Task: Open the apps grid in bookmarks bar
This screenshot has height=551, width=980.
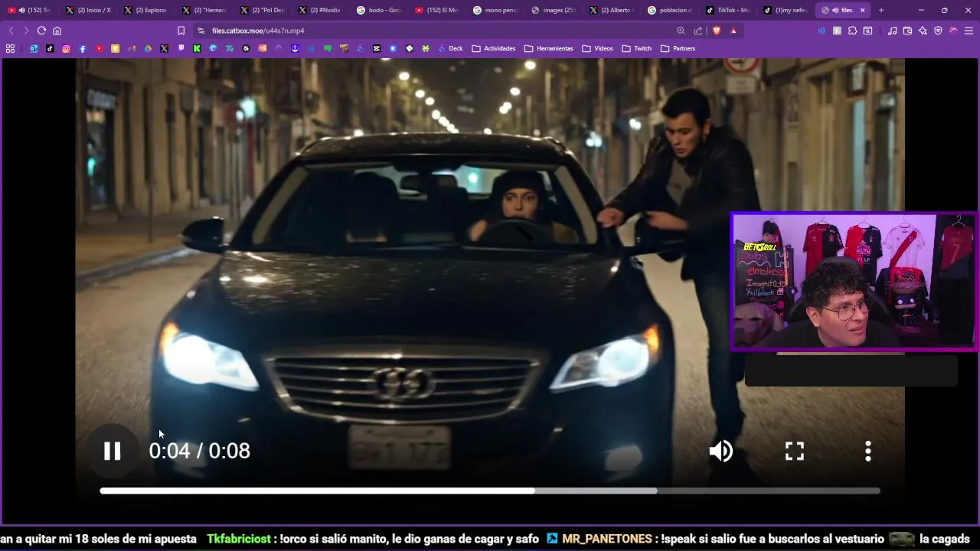Action: 10,48
